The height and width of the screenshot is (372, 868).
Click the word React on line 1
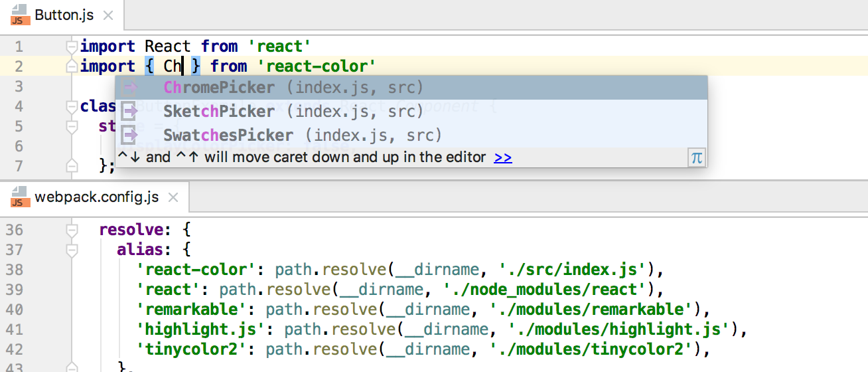pos(168,46)
